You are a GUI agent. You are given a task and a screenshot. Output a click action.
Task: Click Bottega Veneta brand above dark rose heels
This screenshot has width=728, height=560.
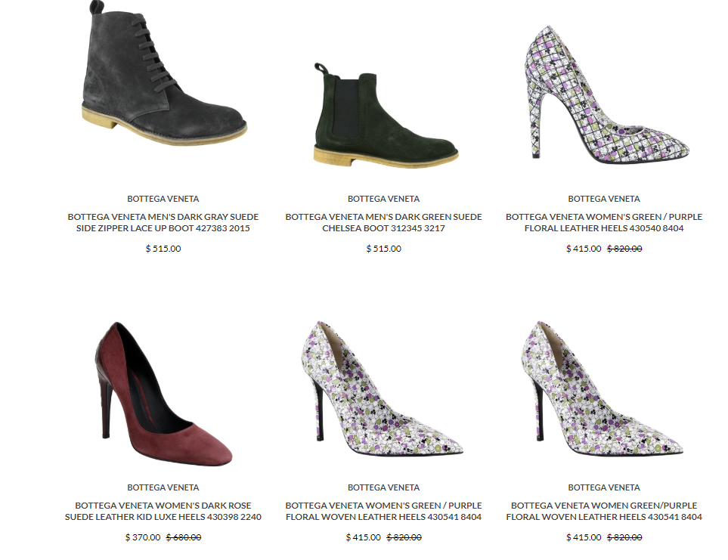click(163, 487)
